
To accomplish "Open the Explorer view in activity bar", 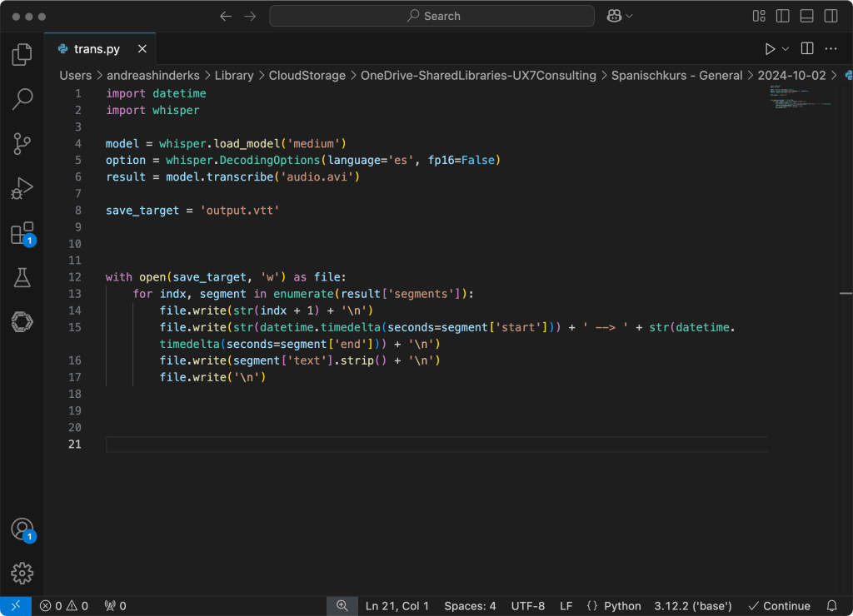I will click(22, 56).
